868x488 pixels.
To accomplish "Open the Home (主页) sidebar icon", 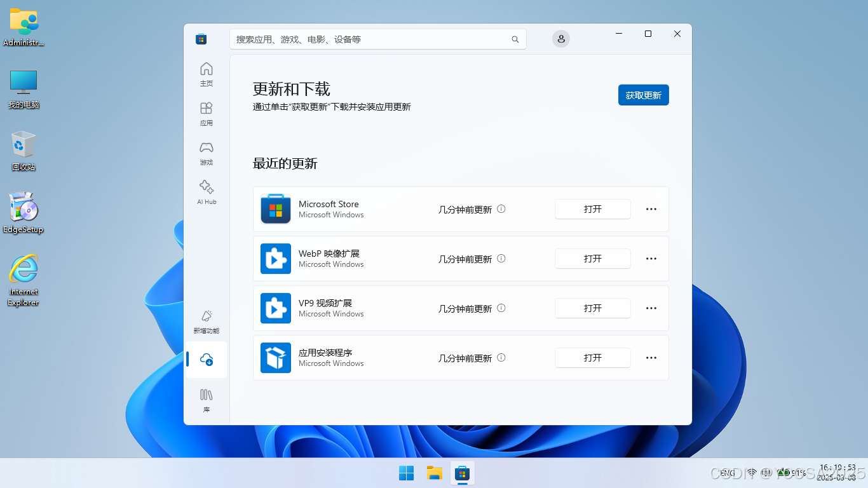I will click(207, 74).
